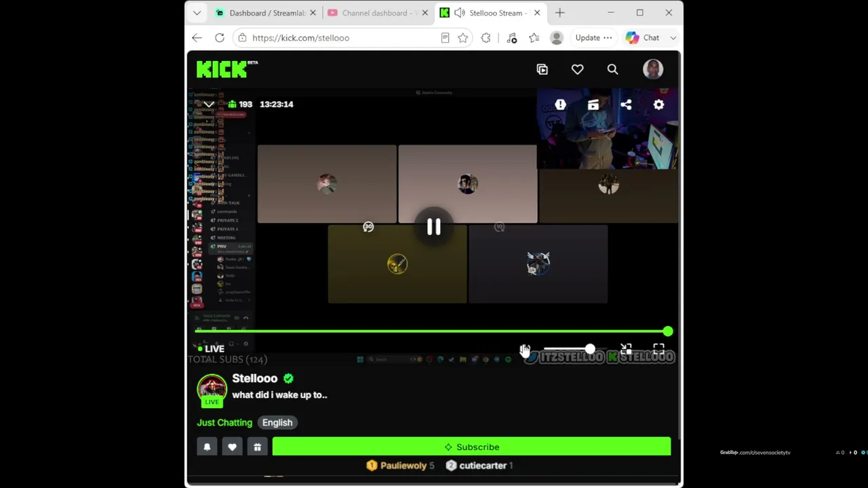Open media controls music icon

tap(511, 38)
